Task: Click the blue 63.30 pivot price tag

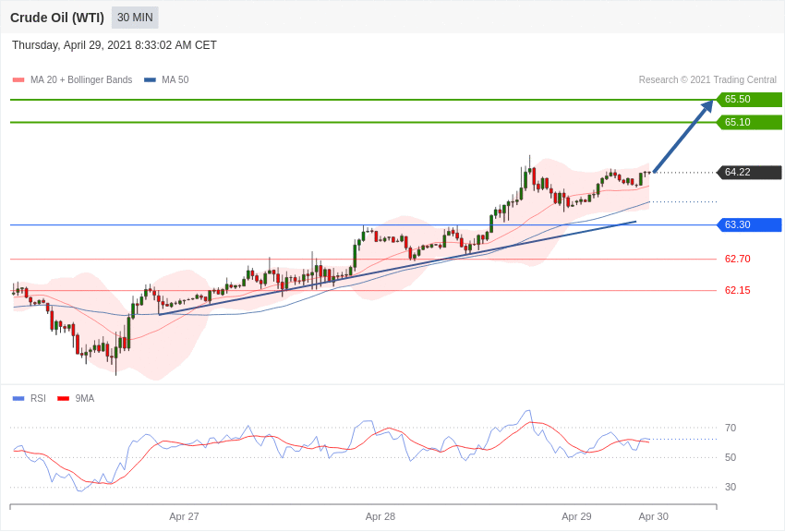Action: click(x=749, y=224)
